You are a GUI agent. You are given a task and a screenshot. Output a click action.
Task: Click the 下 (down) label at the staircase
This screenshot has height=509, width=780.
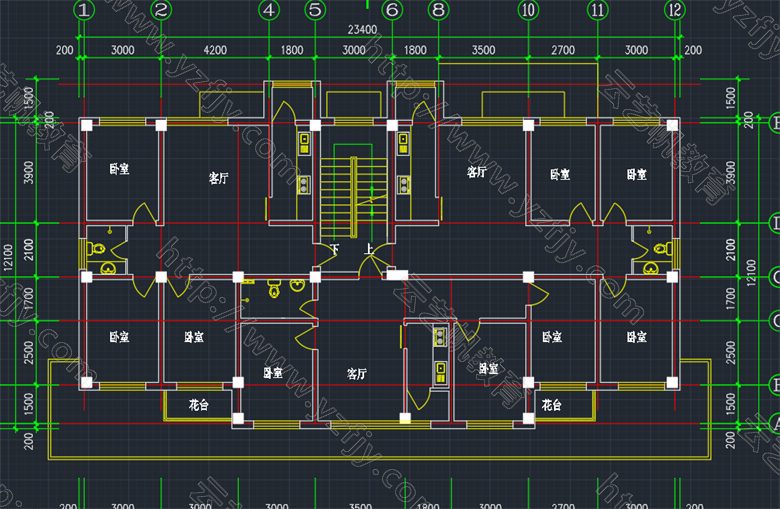(334, 249)
